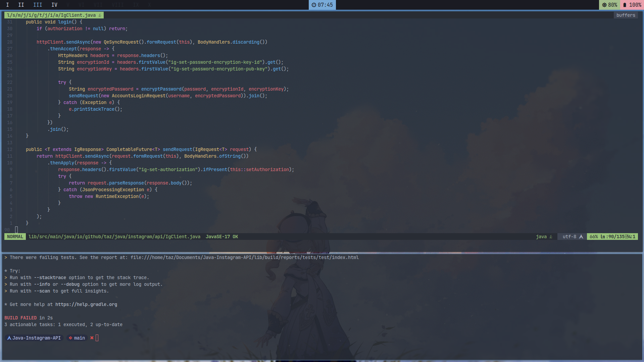
Task: Click the buffers label on the right
Action: (x=626, y=15)
